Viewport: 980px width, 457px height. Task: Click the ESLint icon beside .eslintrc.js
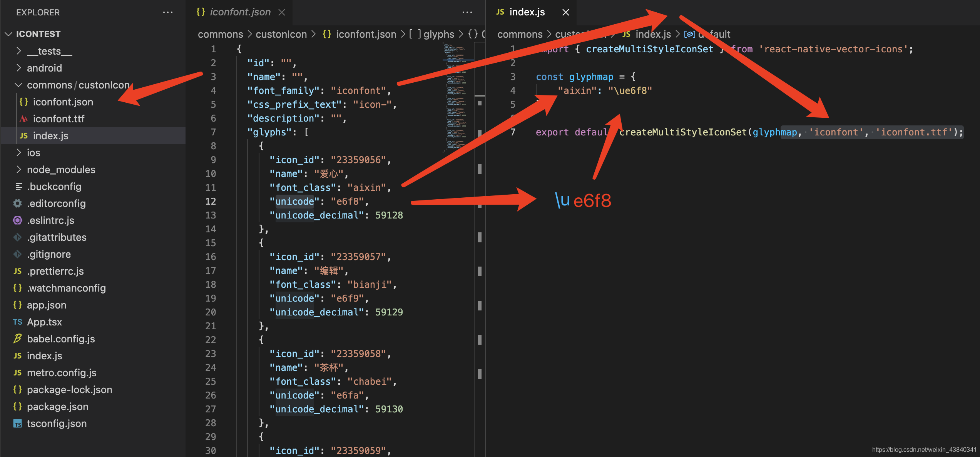click(x=17, y=220)
